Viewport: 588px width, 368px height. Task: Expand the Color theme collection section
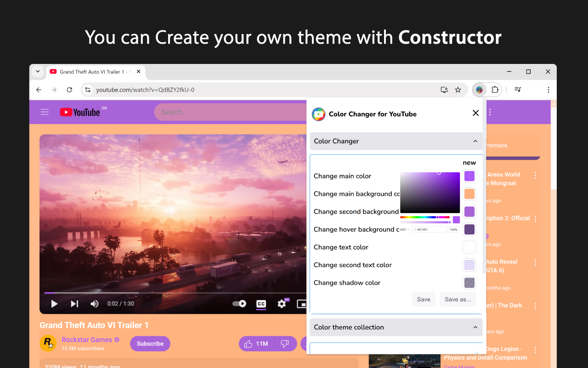(x=475, y=327)
